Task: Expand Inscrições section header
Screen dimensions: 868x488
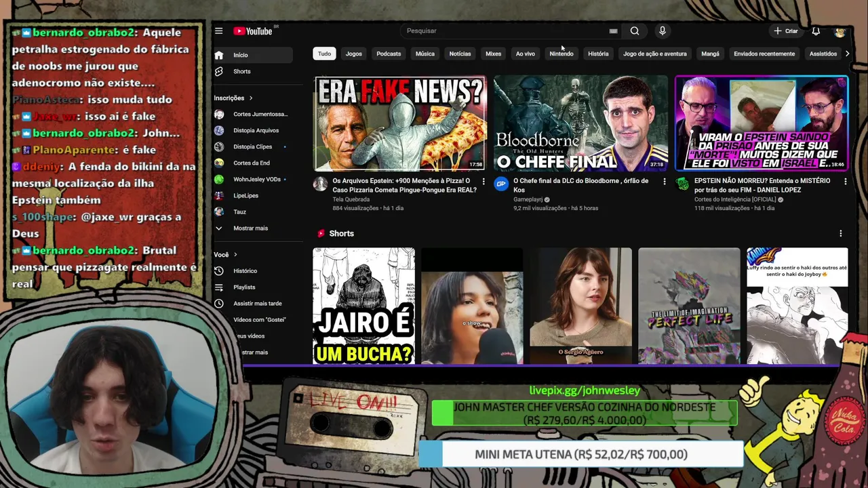Action: (233, 98)
